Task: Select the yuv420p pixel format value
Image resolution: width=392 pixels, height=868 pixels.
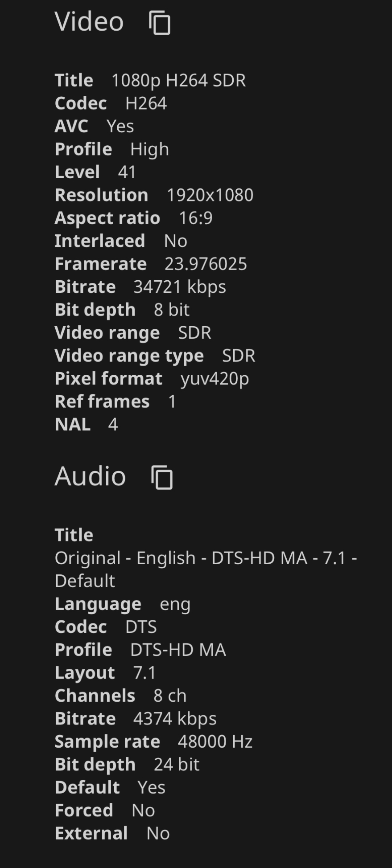Action: pyautogui.click(x=215, y=379)
